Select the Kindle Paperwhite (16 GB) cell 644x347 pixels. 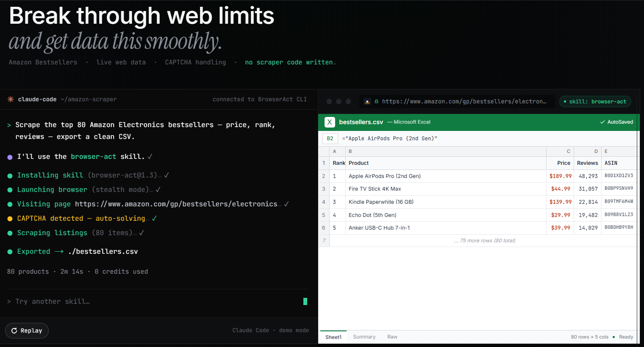(446, 202)
